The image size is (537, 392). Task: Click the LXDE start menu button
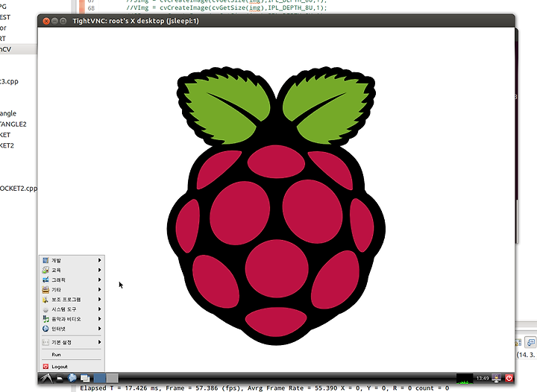[45, 378]
